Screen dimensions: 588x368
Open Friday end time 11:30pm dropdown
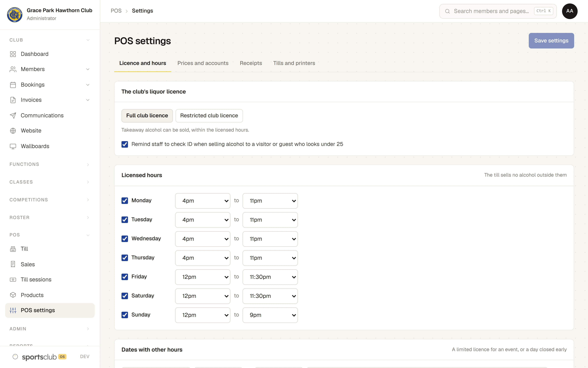point(270,277)
